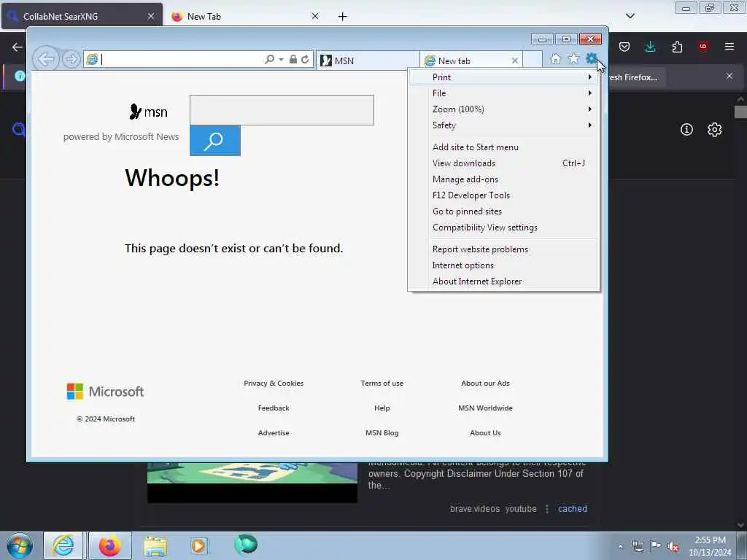Open the About our Ads link

(x=485, y=384)
